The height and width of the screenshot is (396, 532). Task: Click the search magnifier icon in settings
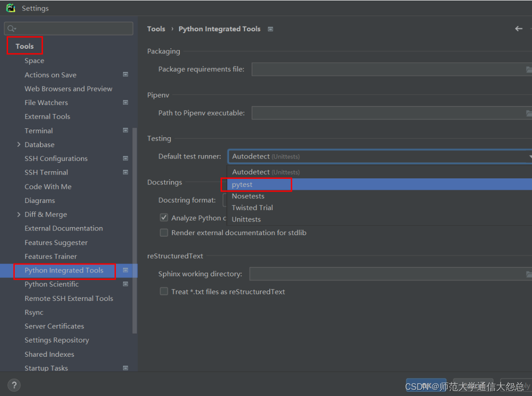pos(11,28)
